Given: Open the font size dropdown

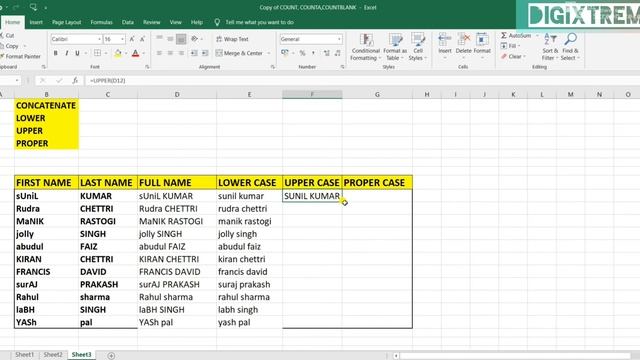Looking at the screenshot, I should [x=122, y=39].
